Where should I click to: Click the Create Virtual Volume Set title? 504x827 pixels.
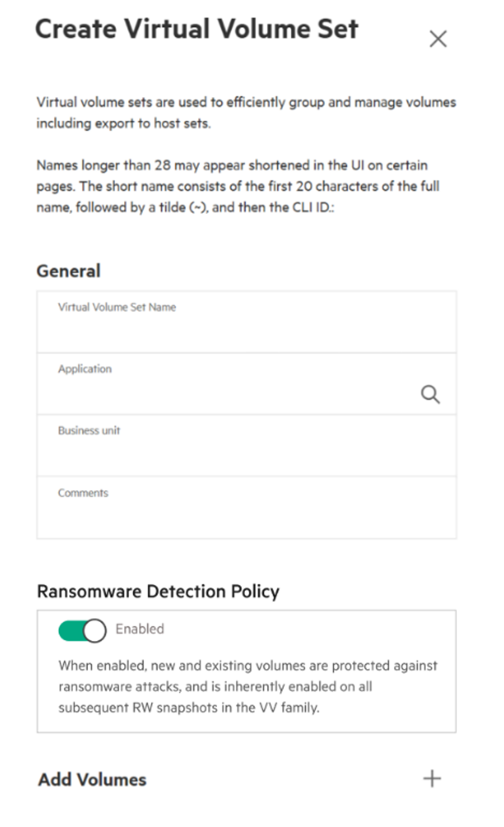tap(196, 29)
